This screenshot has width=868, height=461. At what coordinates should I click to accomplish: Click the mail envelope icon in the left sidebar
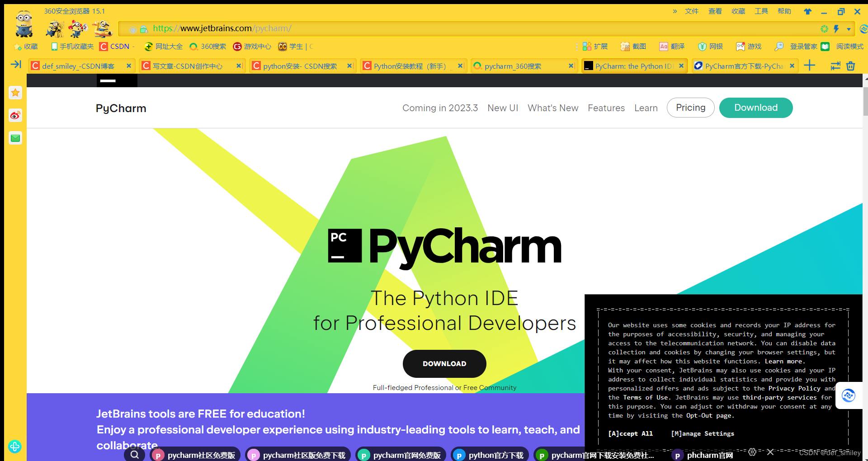click(15, 138)
